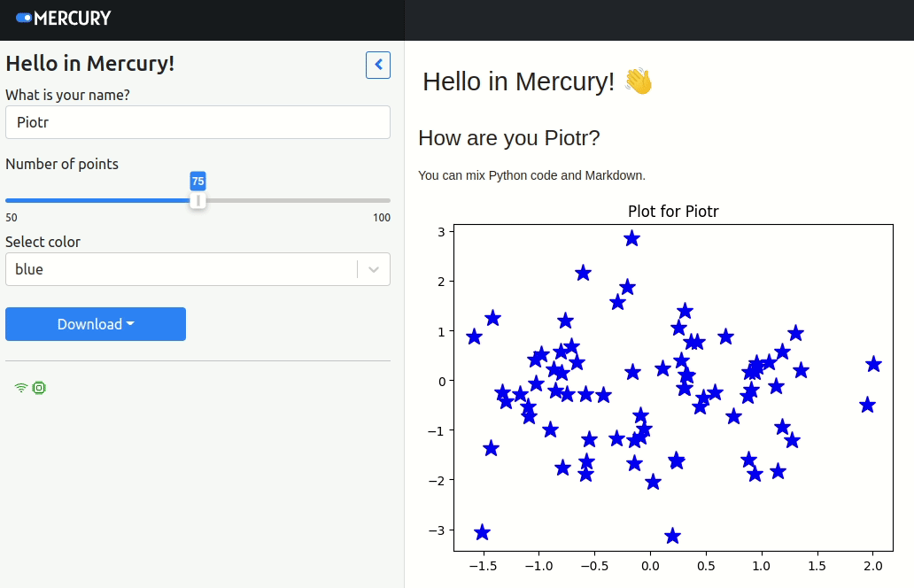Screen dimensions: 914x588
Task: Click the Plot for Piotr chart title
Action: (x=673, y=211)
